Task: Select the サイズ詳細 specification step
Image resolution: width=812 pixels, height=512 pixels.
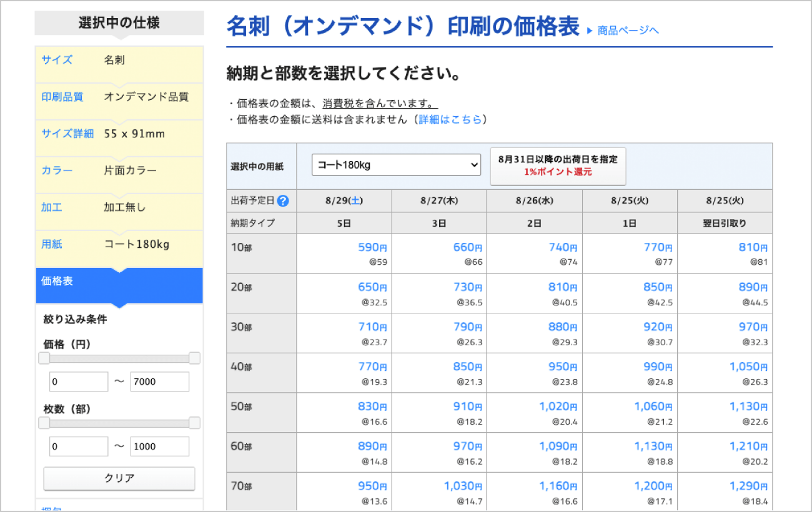Action: 119,137
